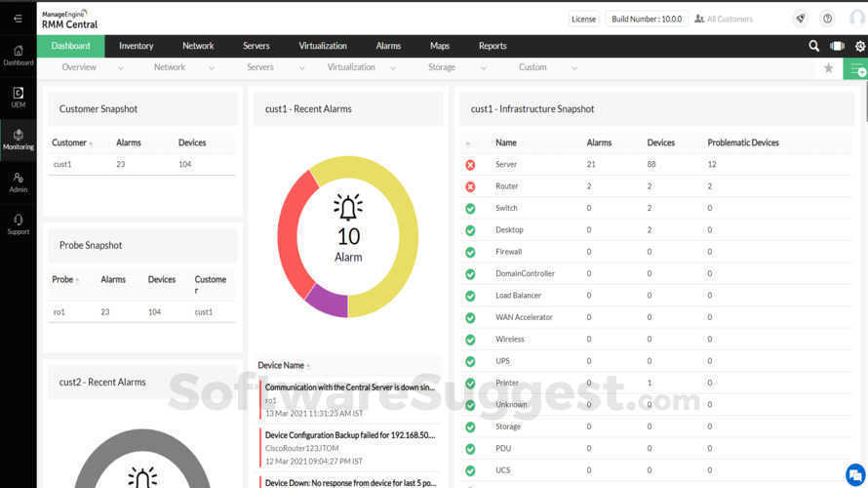Click the monitor display icon
The image size is (868, 488).
tap(837, 46)
